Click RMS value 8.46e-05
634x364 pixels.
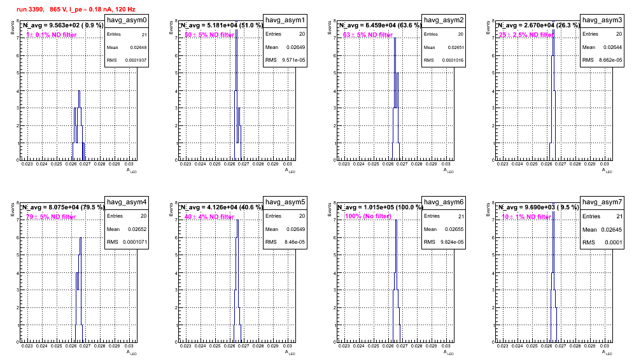tap(295, 242)
